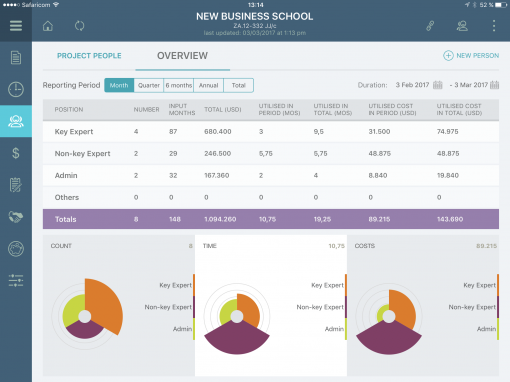Select the Key Expert table row

pyautogui.click(x=271, y=132)
